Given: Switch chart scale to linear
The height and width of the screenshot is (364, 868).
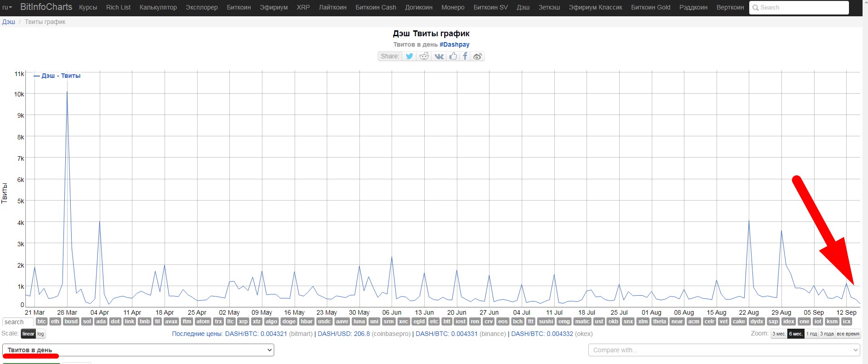Looking at the screenshot, I should [28, 334].
